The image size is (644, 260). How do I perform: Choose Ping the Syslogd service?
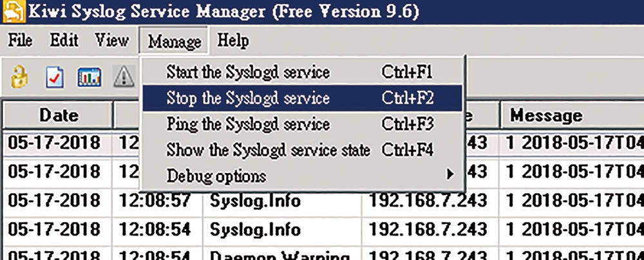tap(302, 124)
